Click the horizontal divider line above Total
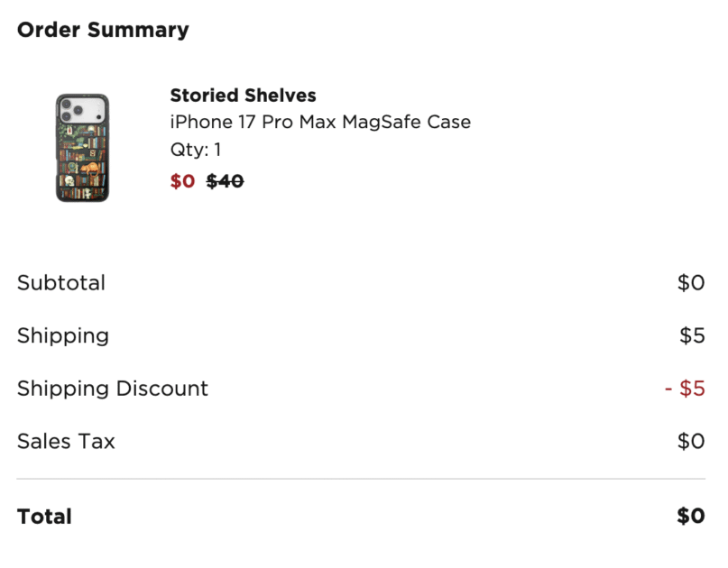Image resolution: width=728 pixels, height=568 pixels. click(x=361, y=479)
